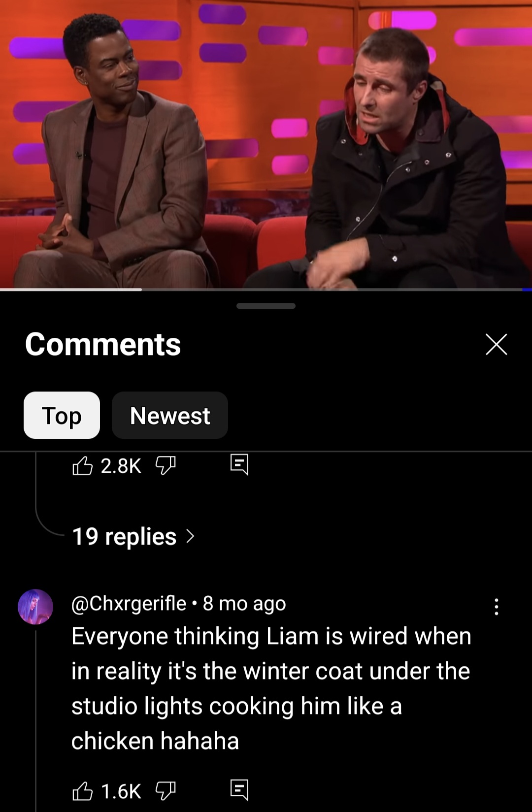The image size is (532, 812).
Task: Dislike the @Chxrgerifle comment
Action: point(166,791)
